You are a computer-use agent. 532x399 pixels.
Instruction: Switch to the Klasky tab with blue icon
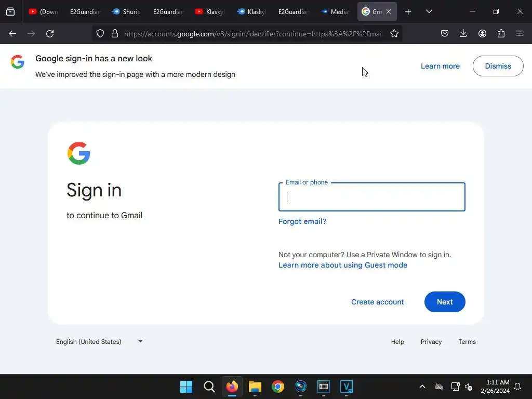(251, 11)
